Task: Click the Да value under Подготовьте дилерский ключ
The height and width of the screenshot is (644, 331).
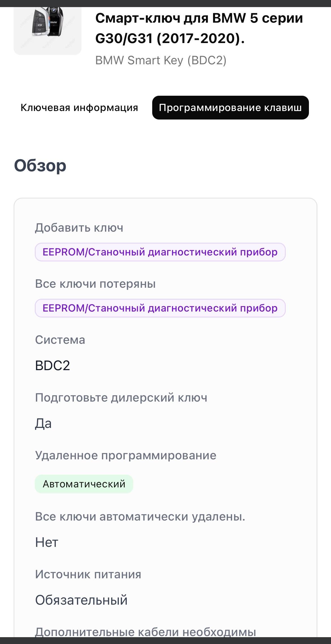Action: [x=43, y=424]
